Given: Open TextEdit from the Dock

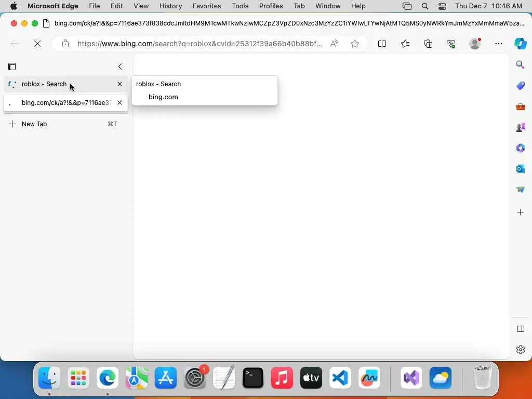Looking at the screenshot, I should coord(224,378).
